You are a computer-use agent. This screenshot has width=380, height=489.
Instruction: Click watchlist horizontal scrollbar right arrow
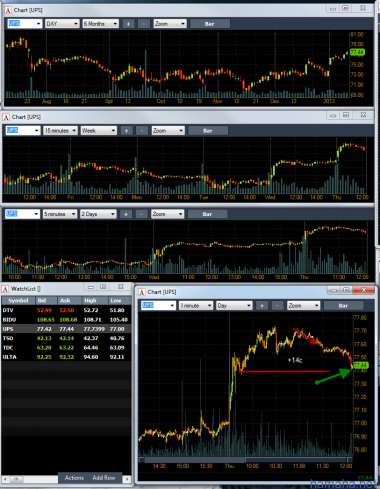[x=127, y=479]
